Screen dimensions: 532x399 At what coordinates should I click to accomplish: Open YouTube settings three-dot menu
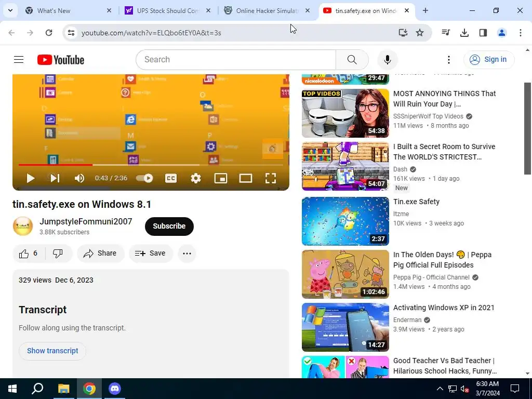coord(448,60)
